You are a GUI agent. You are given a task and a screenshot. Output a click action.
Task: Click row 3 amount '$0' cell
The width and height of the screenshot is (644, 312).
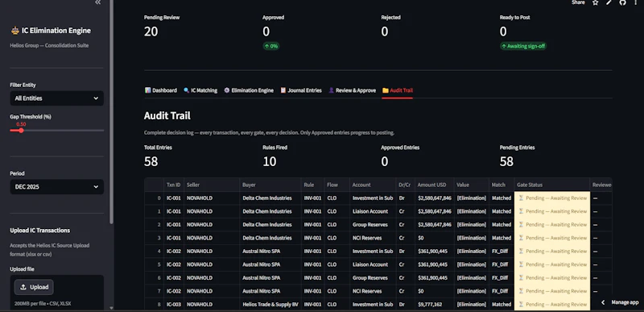(435, 238)
